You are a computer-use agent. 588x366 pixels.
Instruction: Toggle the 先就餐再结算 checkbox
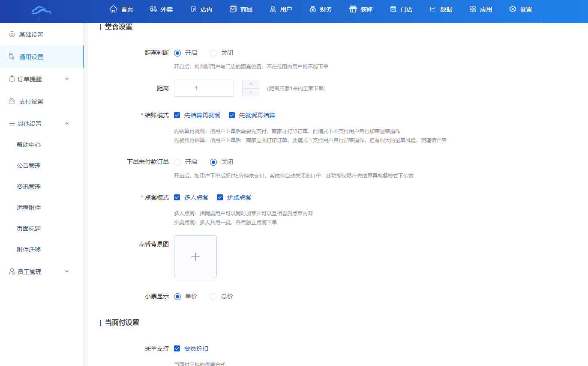232,115
